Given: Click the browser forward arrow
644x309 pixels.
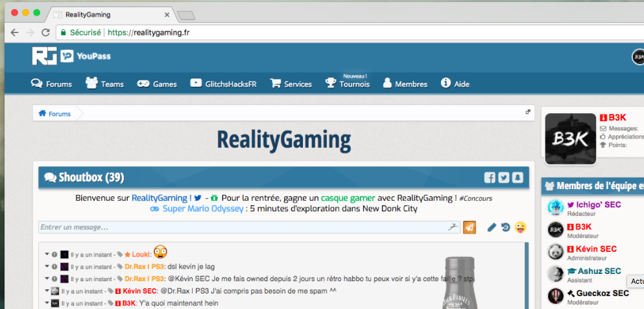Looking at the screenshot, I should pyautogui.click(x=30, y=32).
